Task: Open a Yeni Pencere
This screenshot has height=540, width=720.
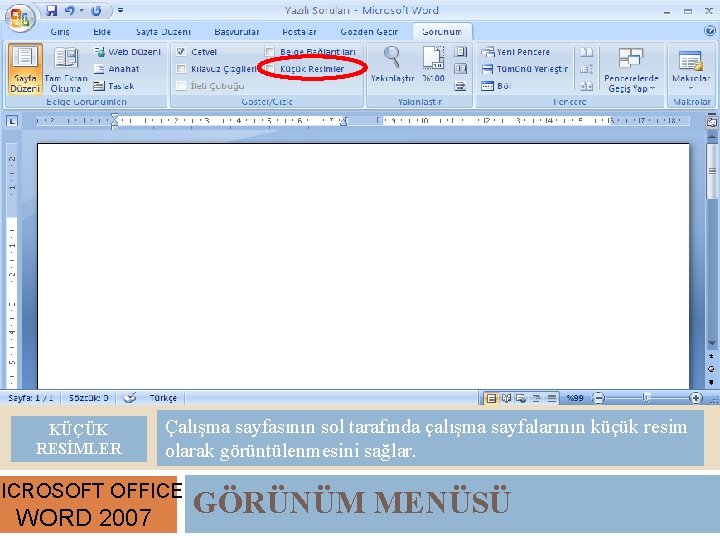Action: (x=515, y=52)
